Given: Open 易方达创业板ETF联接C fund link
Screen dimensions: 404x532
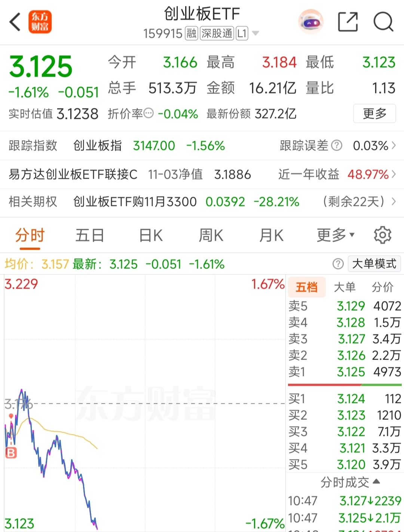Looking at the screenshot, I should pyautogui.click(x=73, y=174).
